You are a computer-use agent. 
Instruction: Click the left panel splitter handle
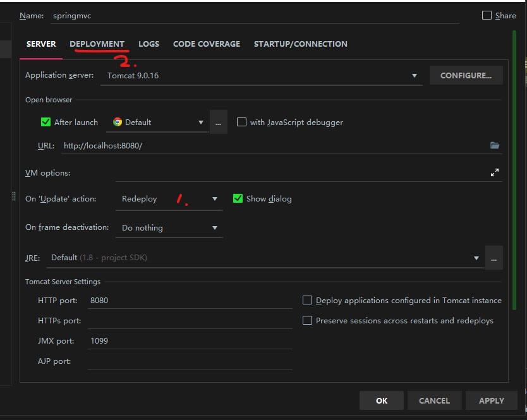(14, 196)
